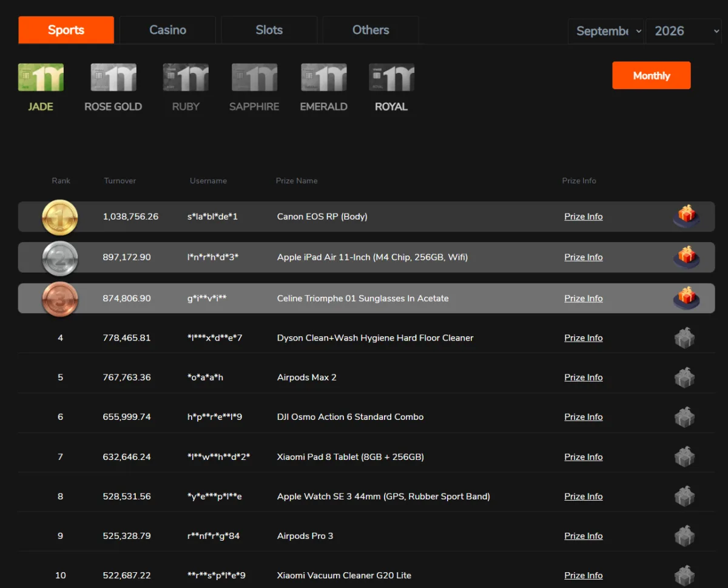The height and width of the screenshot is (588, 728).
Task: Click the ROYAL tier label
Action: 391,107
